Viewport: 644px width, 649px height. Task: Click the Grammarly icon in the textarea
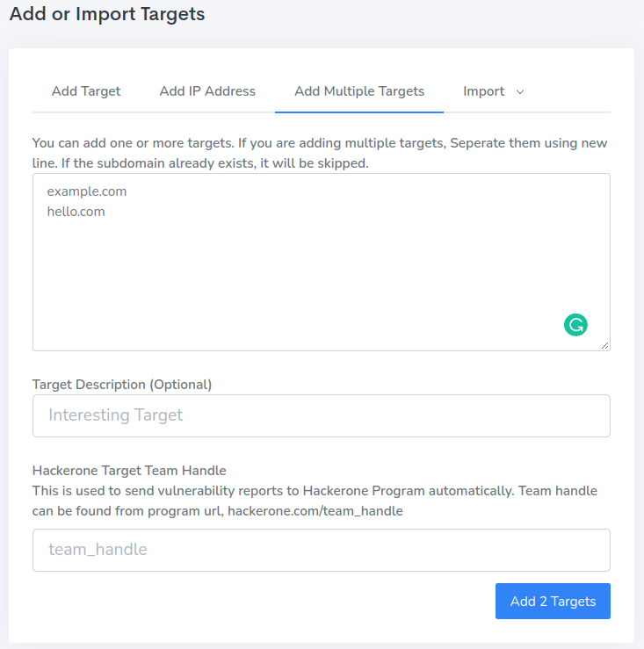tap(575, 325)
